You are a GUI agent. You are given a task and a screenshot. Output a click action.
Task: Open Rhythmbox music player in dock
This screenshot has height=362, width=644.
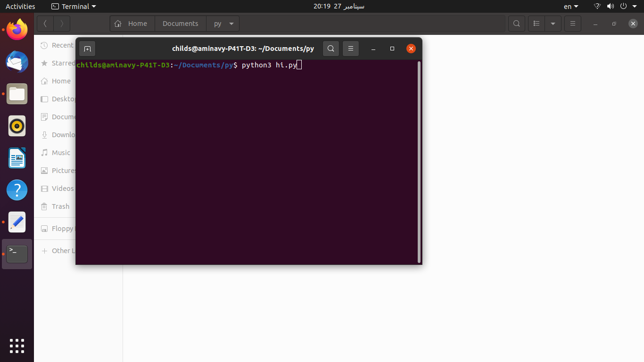point(17,126)
